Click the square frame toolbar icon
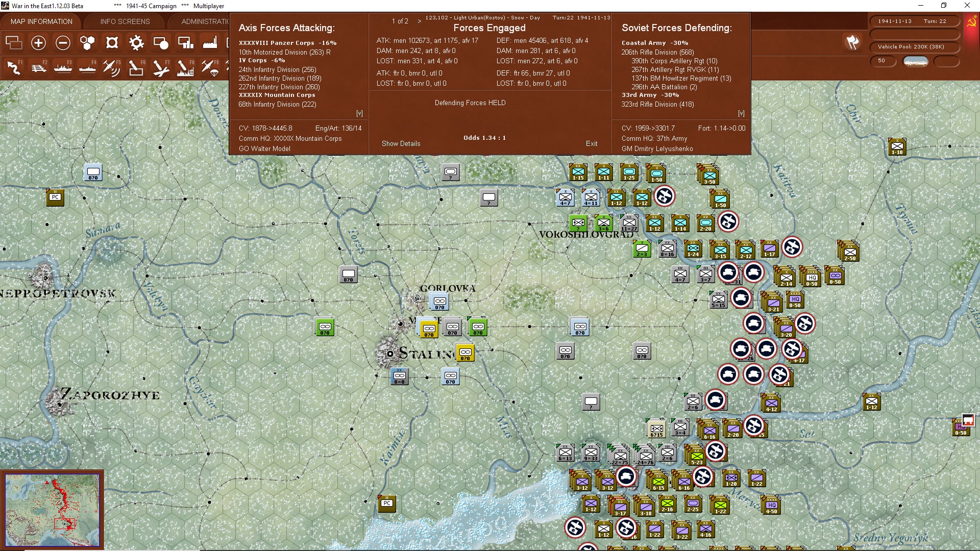980x551 pixels. click(112, 43)
